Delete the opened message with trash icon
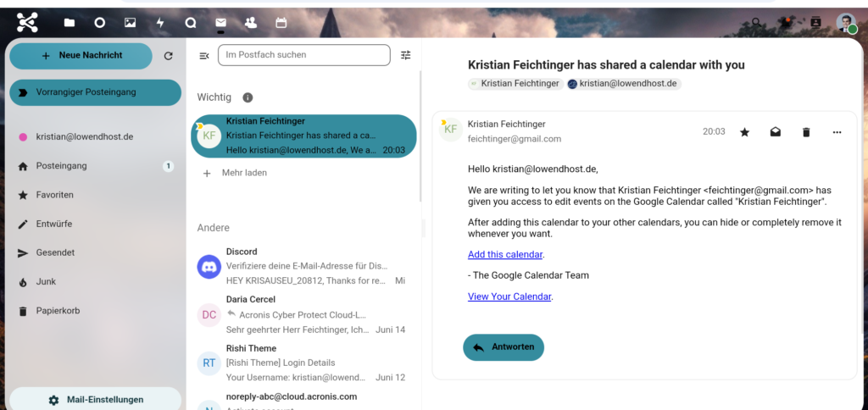 807,131
